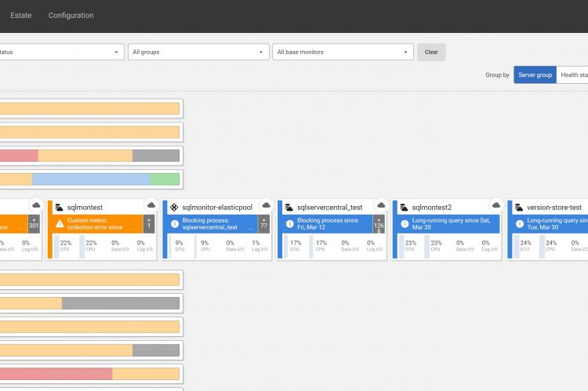The height and width of the screenshot is (391, 588).
Task: Open the +1 alerts badge on sqlmontest
Action: coord(149,224)
